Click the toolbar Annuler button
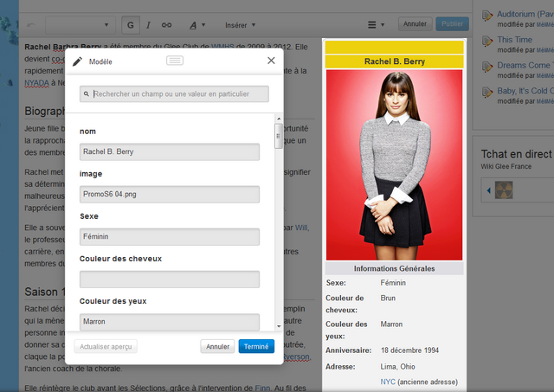Viewport: 554px width, 392px height. (415, 24)
